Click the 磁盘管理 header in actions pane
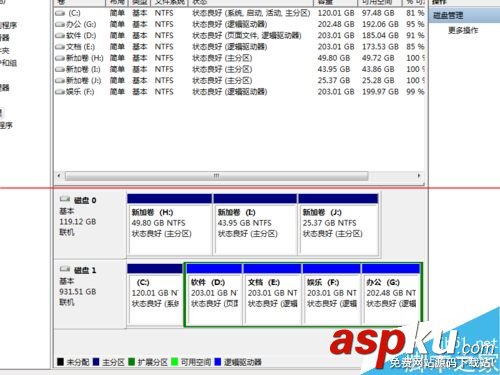 pos(448,15)
